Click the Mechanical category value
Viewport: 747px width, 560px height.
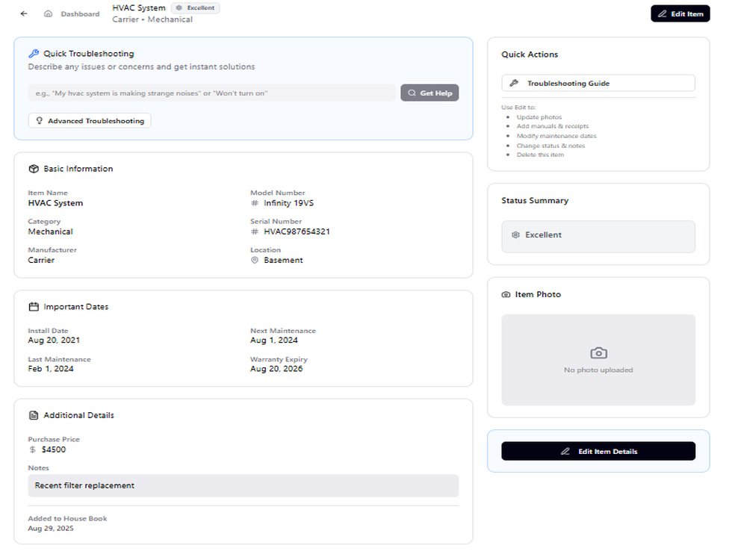click(51, 231)
